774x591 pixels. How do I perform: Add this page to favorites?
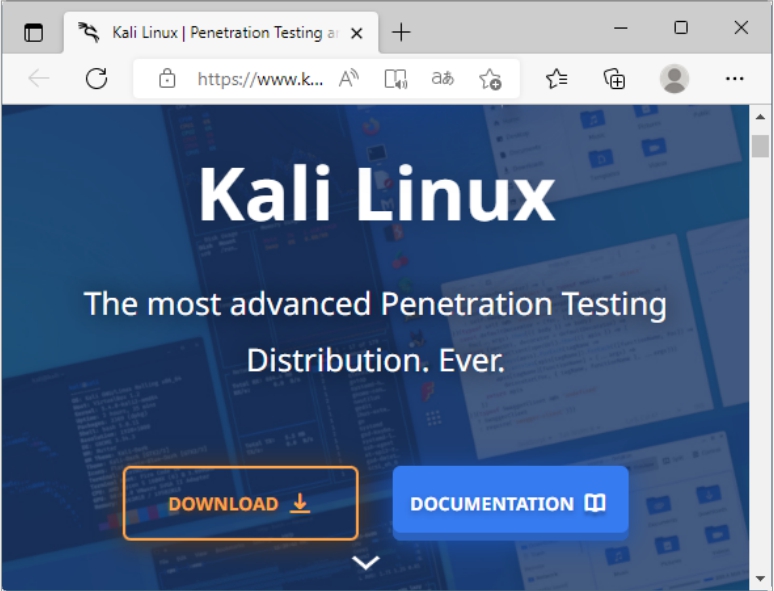pyautogui.click(x=490, y=79)
